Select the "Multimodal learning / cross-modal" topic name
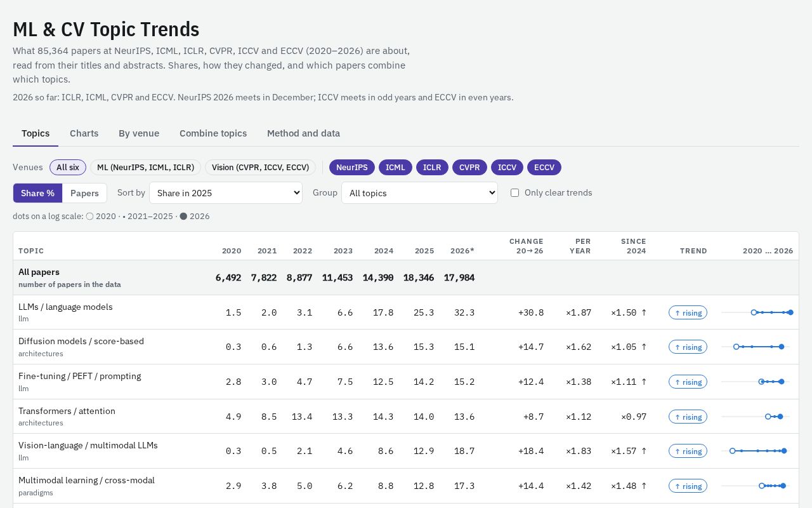The image size is (812, 508). tap(86, 480)
